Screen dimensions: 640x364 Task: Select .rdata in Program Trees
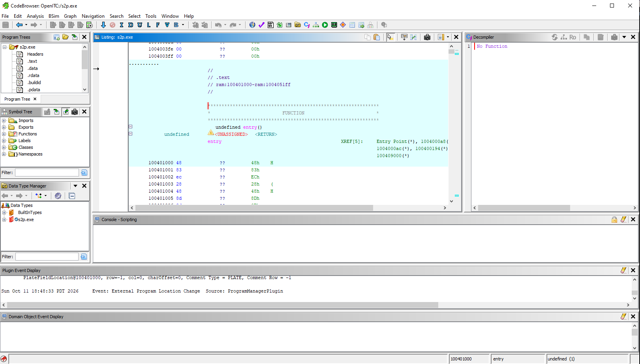(x=33, y=75)
